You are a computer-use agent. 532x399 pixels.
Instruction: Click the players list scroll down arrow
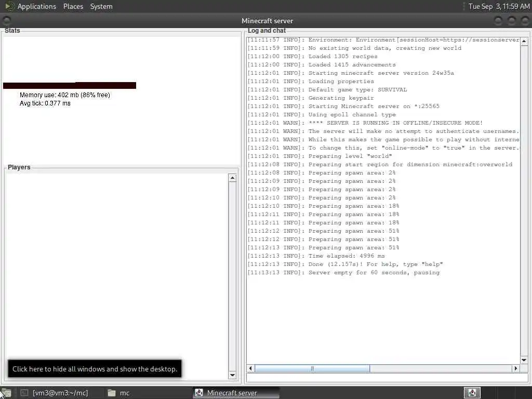click(x=232, y=375)
